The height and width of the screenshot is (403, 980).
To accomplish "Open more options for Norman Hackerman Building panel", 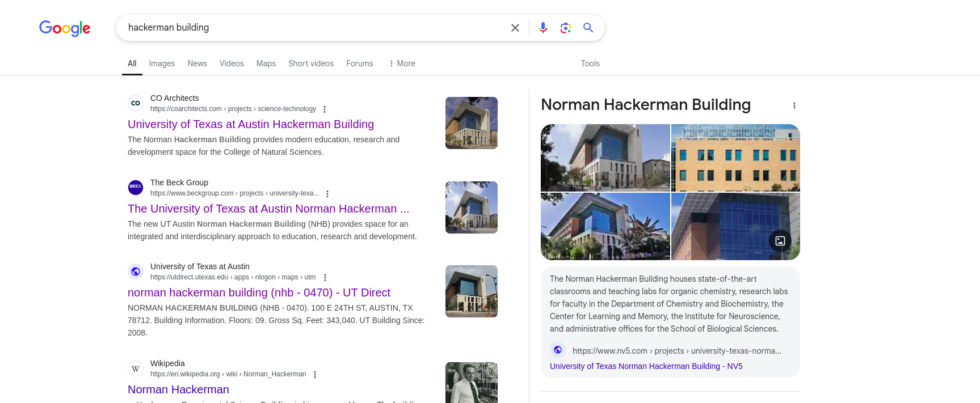I will pyautogui.click(x=794, y=105).
